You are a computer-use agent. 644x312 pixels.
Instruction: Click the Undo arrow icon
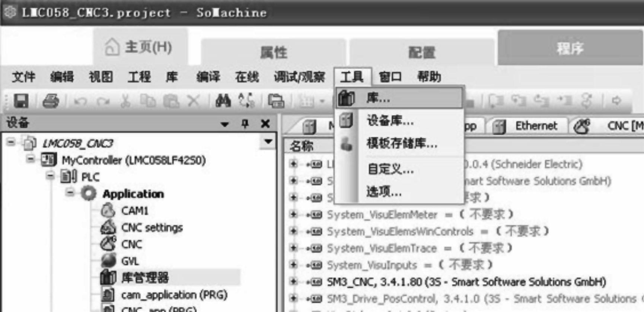[80, 101]
